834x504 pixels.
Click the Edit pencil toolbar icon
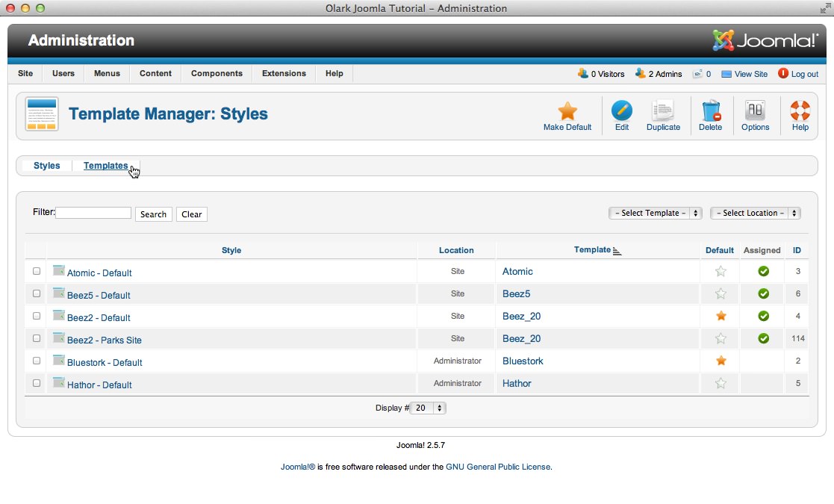tap(621, 112)
